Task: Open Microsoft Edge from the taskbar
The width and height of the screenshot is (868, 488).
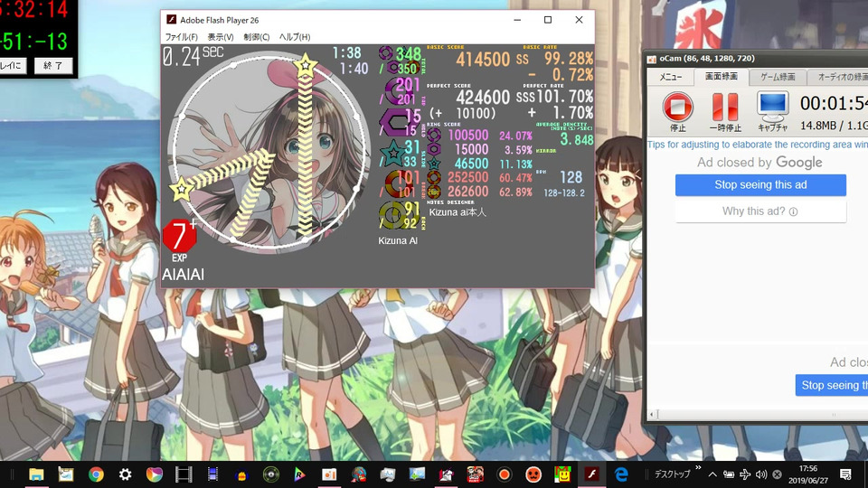Action: pos(621,474)
